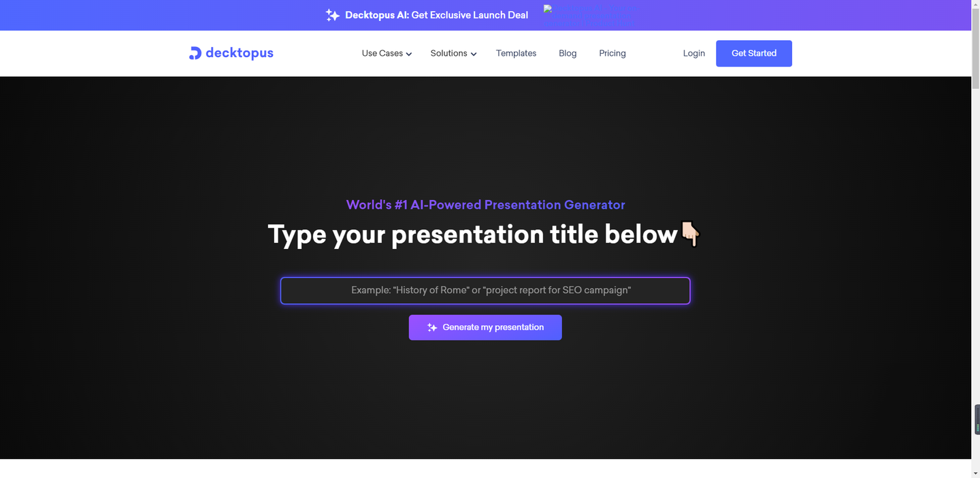Expand the Use Cases dropdown chevron
Image resolution: width=980 pixels, height=478 pixels.
[409, 54]
